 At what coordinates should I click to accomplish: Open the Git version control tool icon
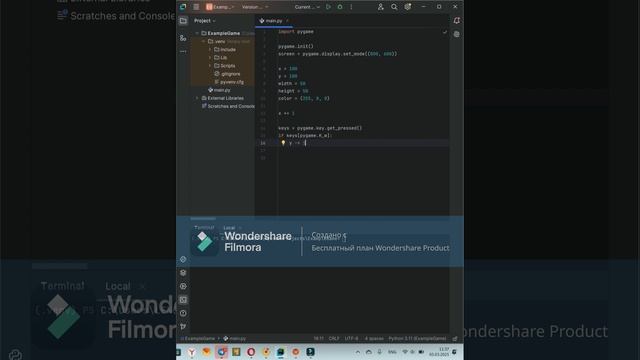[183, 327]
